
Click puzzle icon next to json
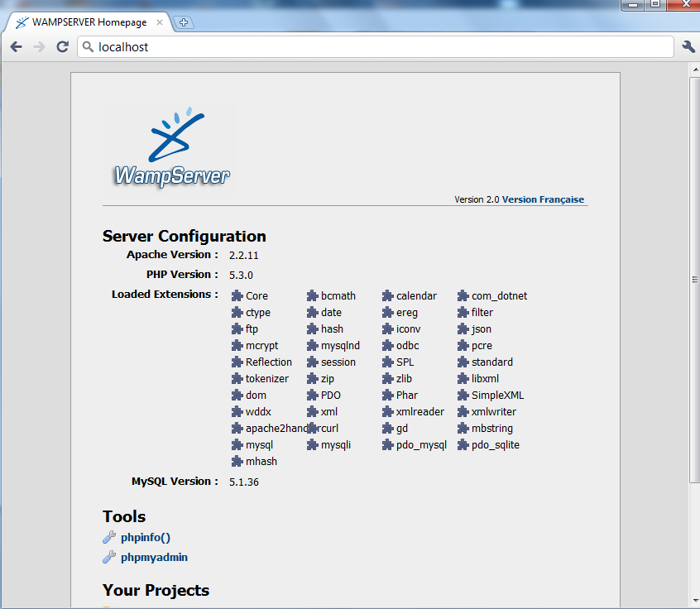pos(463,329)
